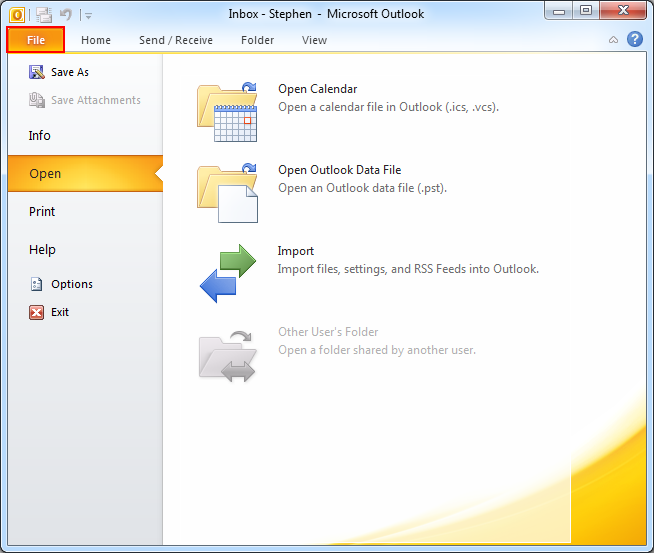Go to the Print section
Image resolution: width=654 pixels, height=553 pixels.
42,211
